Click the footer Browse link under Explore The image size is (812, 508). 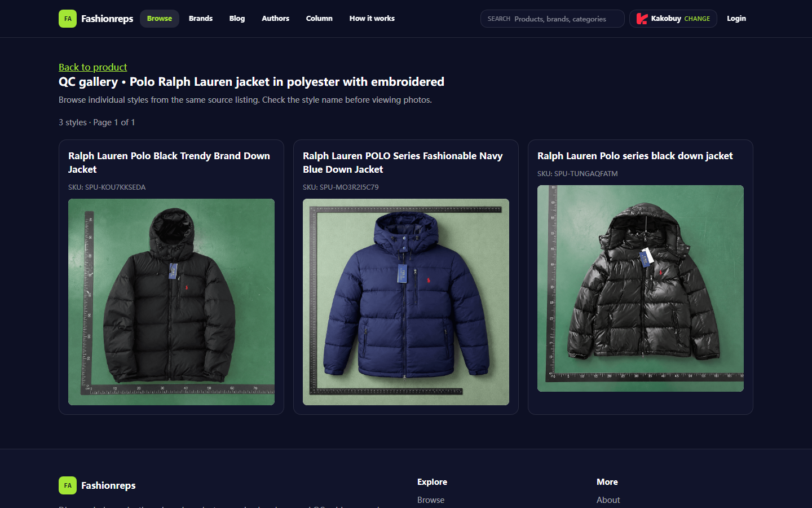click(431, 500)
